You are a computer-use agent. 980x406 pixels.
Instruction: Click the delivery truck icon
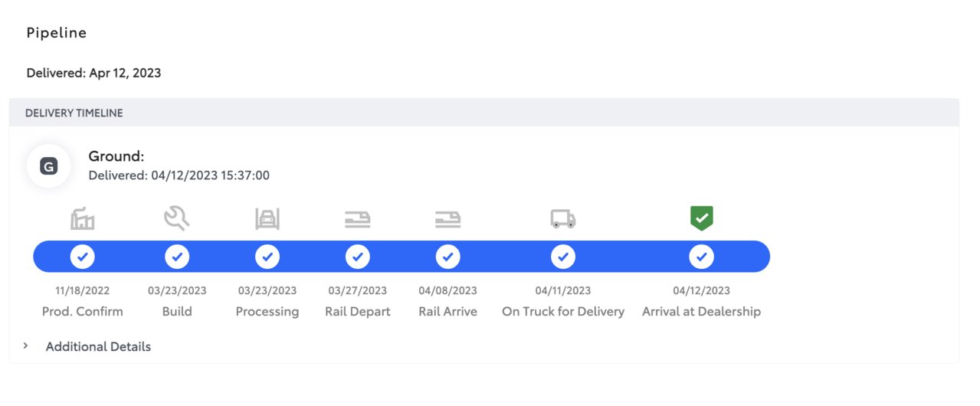[563, 220]
